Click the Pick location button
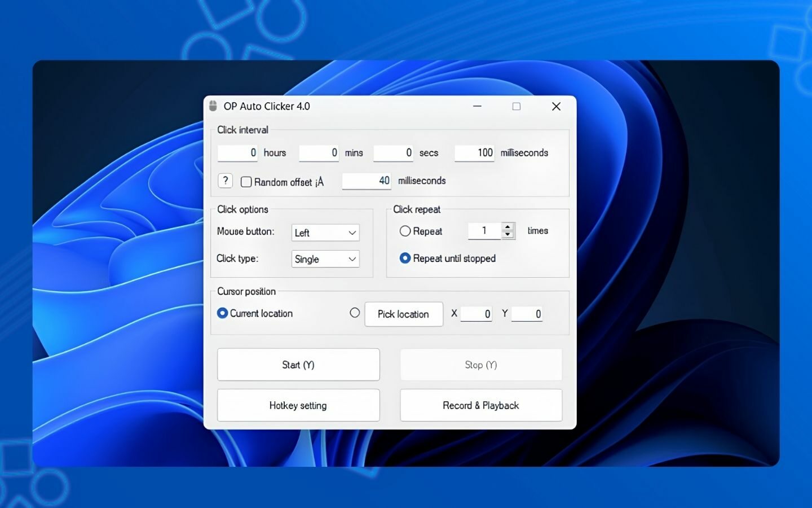The width and height of the screenshot is (812, 508). pos(404,314)
